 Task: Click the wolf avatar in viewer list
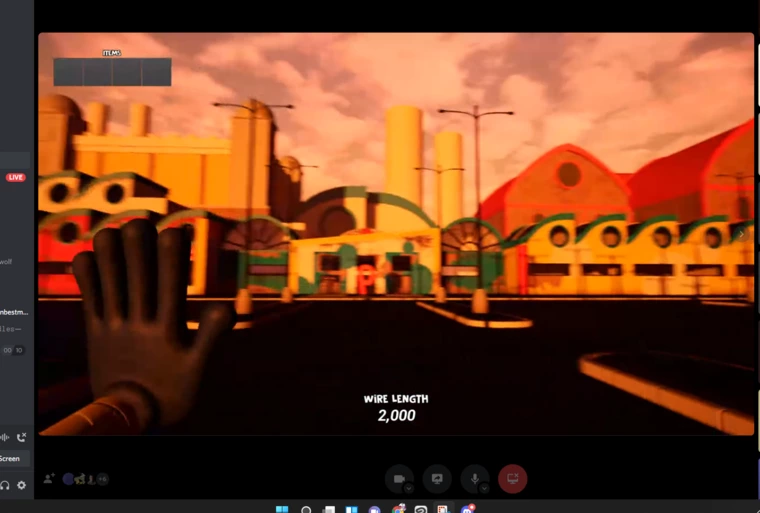click(x=80, y=479)
